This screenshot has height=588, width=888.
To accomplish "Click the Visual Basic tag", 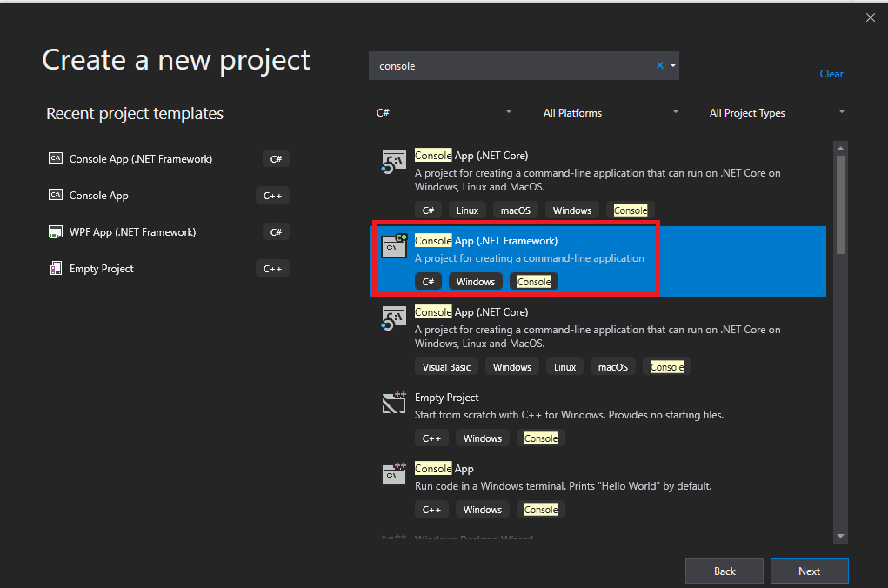I will pos(446,367).
